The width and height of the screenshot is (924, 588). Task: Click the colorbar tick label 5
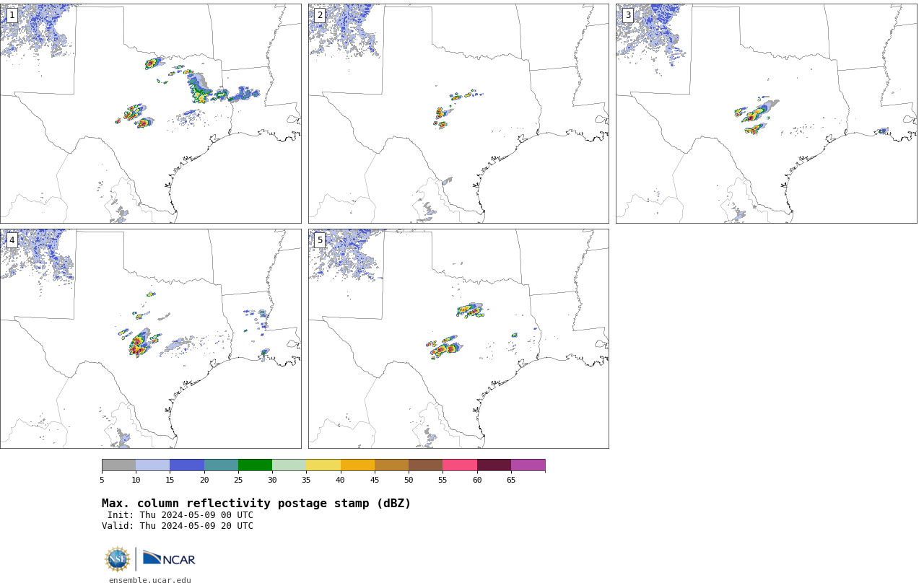point(102,480)
